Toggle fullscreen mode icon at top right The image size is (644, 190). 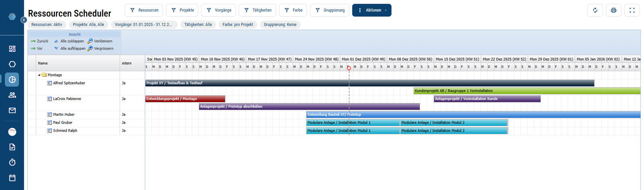click(x=632, y=10)
